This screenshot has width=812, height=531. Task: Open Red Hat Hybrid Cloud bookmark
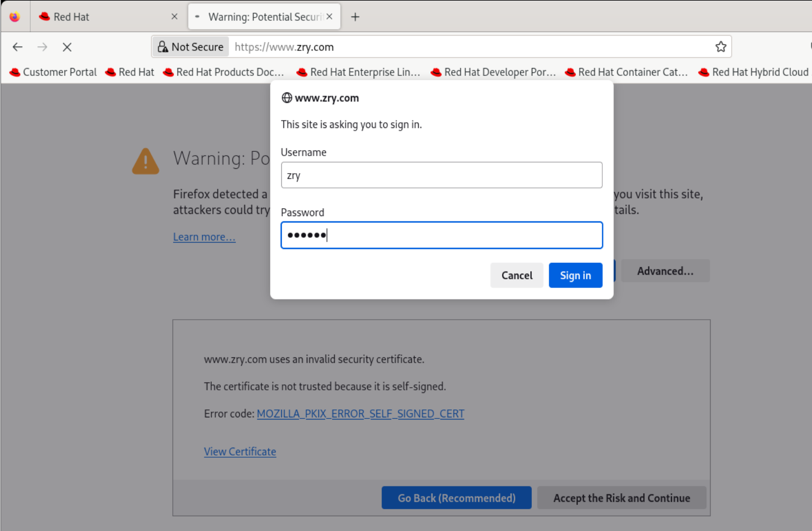point(754,72)
